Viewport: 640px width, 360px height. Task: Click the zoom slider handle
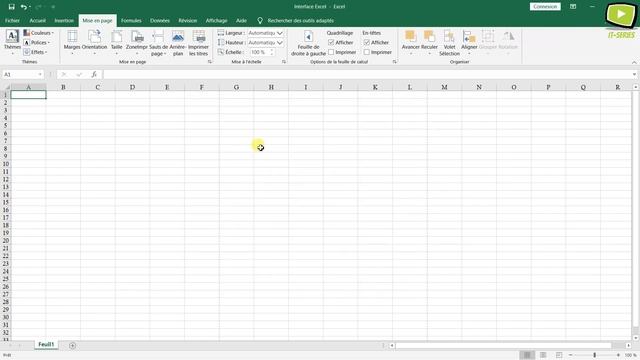tap(595, 355)
